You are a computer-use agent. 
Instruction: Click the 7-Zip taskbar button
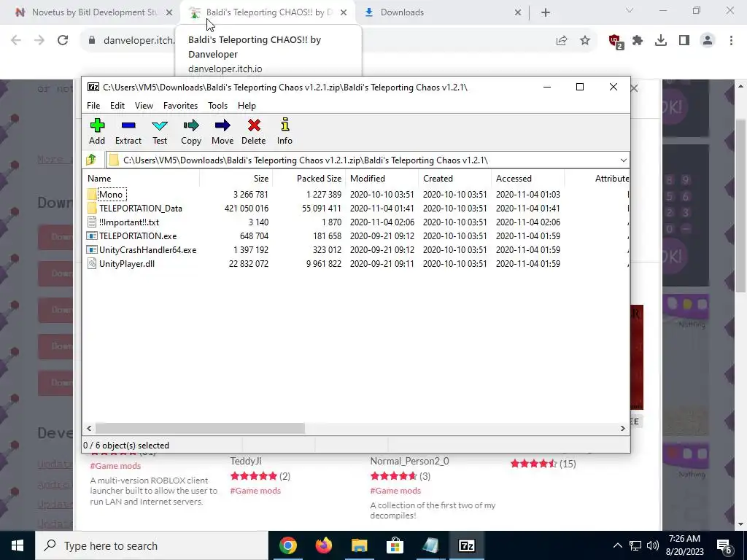click(466, 545)
